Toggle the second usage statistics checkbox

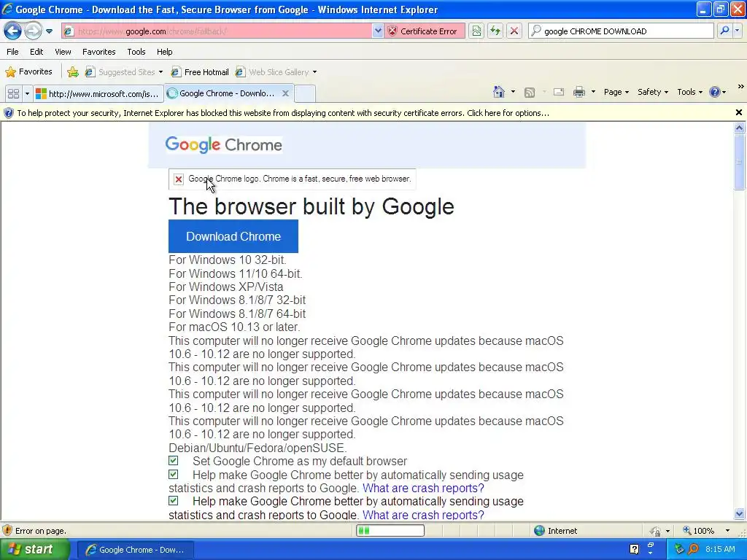pyautogui.click(x=174, y=500)
